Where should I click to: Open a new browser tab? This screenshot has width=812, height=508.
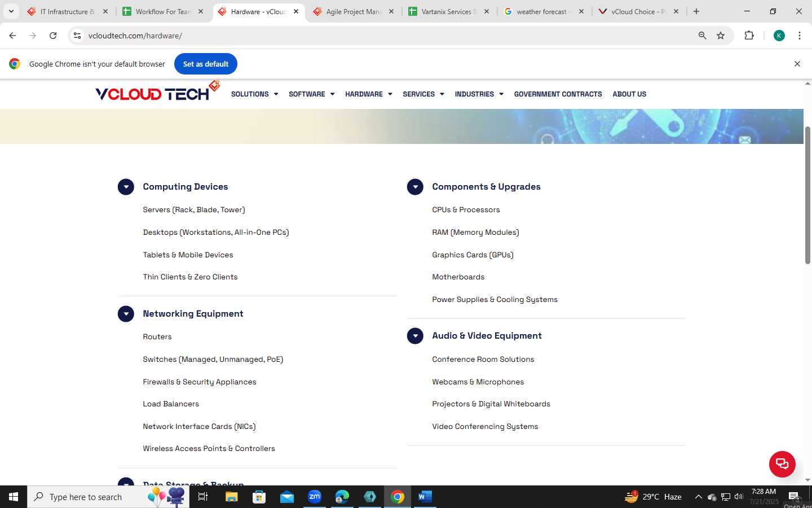[696, 11]
